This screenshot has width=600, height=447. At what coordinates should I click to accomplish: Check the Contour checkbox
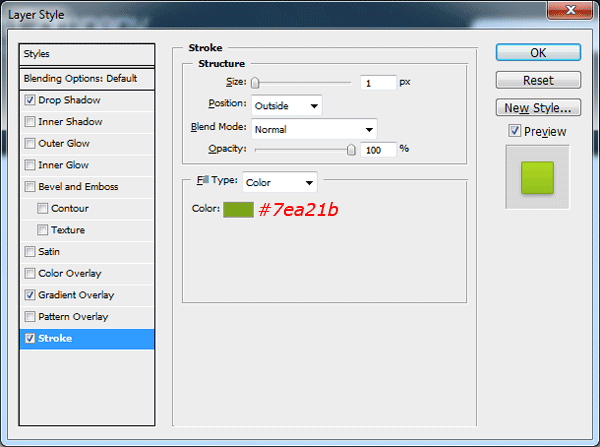coord(42,209)
